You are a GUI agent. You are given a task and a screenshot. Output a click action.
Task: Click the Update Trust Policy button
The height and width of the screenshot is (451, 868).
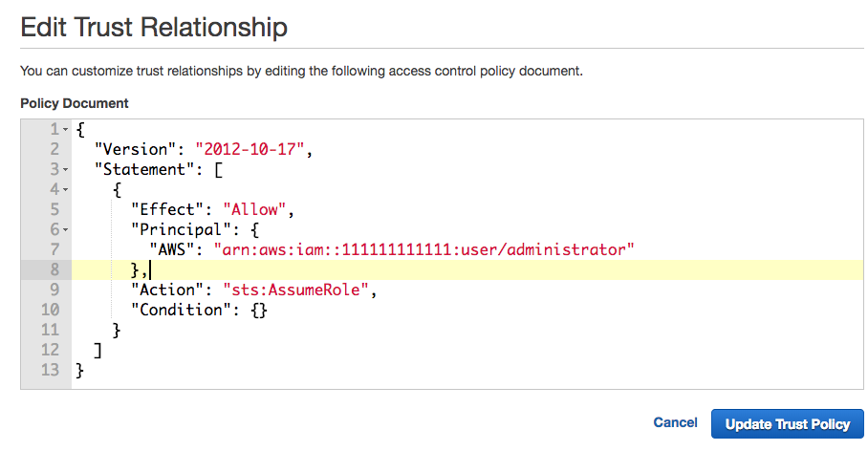pyautogui.click(x=787, y=424)
